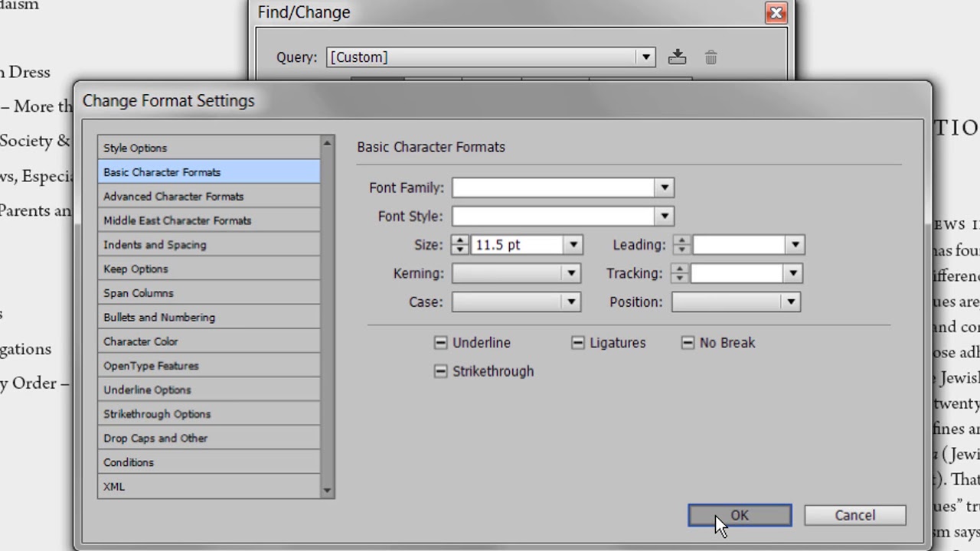Toggle the Ligatures checkbox
The image size is (980, 551).
tap(578, 343)
